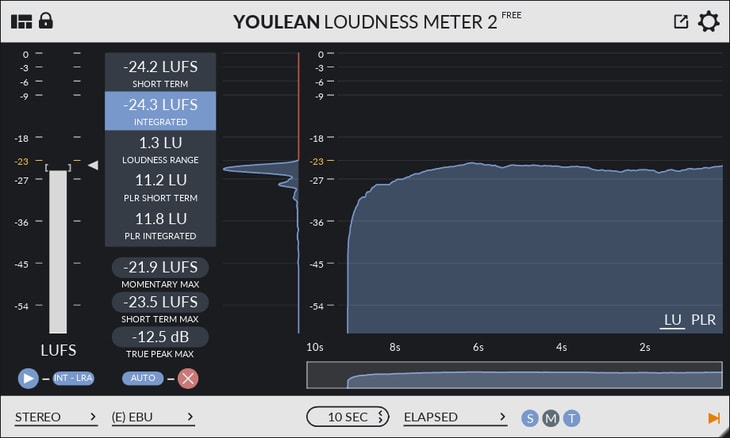This screenshot has width=730, height=438.
Task: Select the -24.2 LUFS Short Term readout
Action: tap(160, 72)
